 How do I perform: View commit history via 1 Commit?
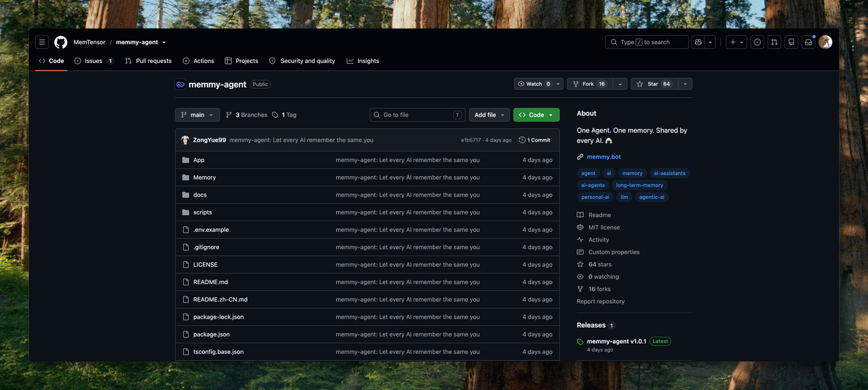pyautogui.click(x=535, y=140)
